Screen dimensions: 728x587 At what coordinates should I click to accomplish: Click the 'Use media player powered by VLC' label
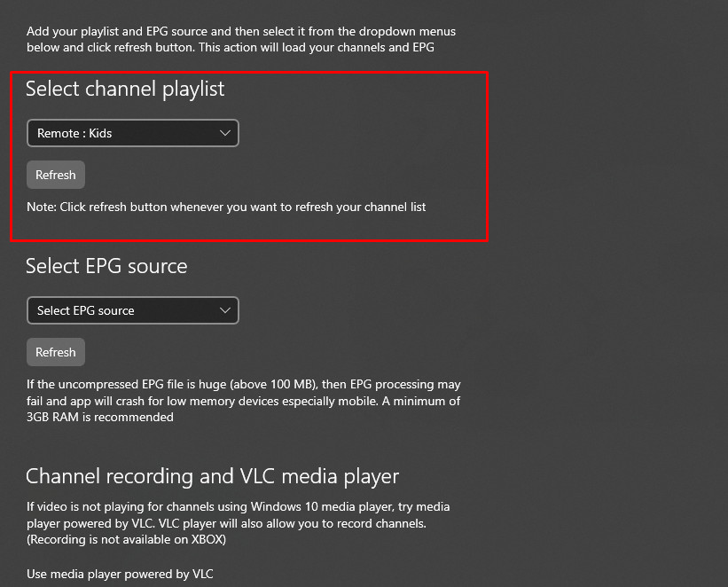pyautogui.click(x=120, y=575)
